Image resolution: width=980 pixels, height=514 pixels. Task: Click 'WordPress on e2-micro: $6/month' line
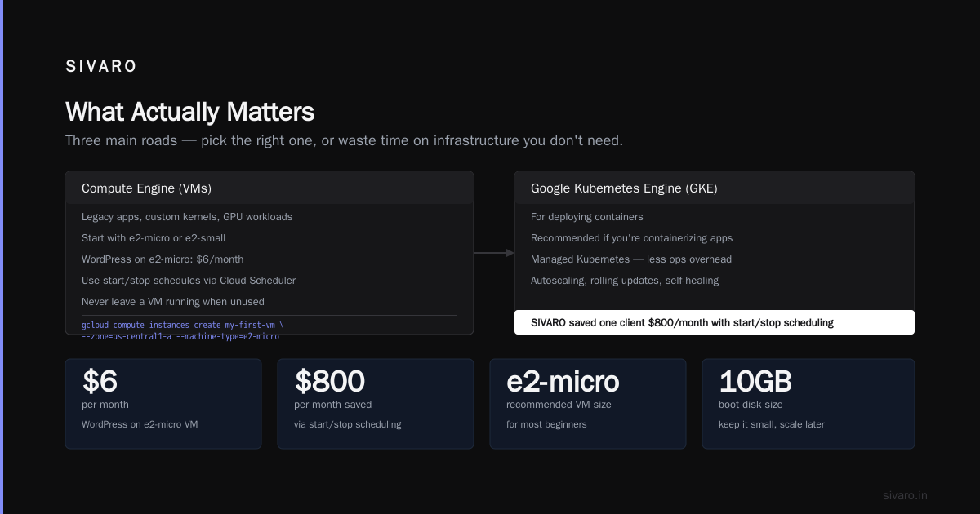pyautogui.click(x=163, y=259)
